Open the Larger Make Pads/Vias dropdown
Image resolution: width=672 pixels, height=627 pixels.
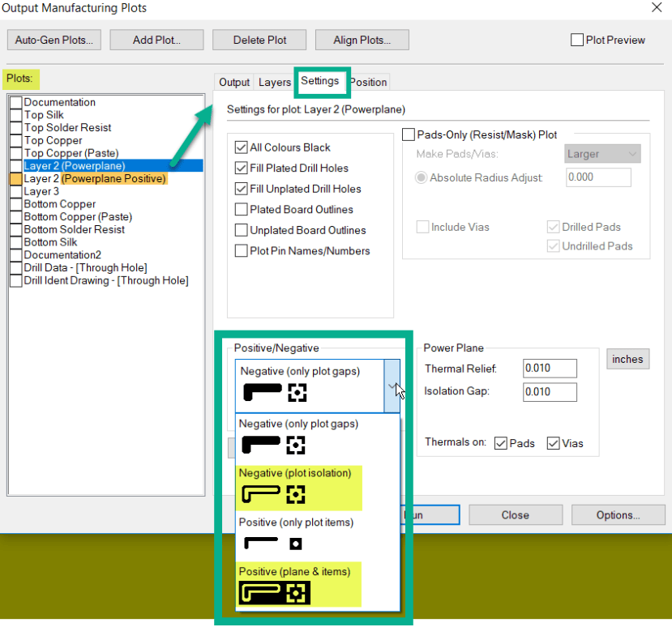[602, 154]
